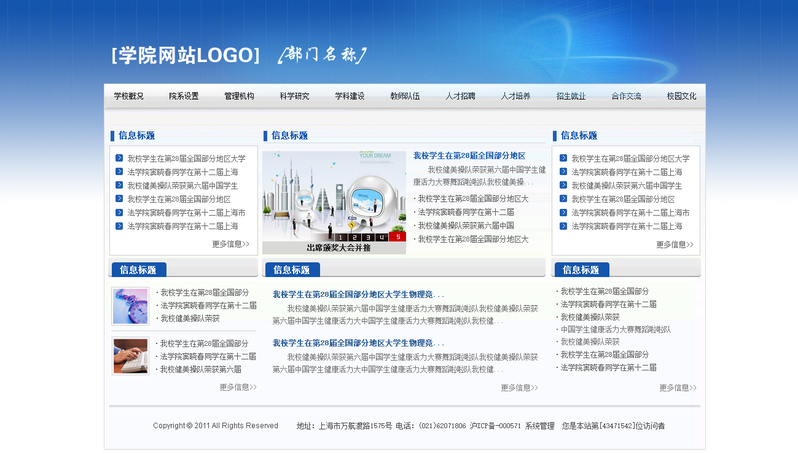
Task: Click 更多信息>> in the bottom-right panel
Action: (x=677, y=387)
